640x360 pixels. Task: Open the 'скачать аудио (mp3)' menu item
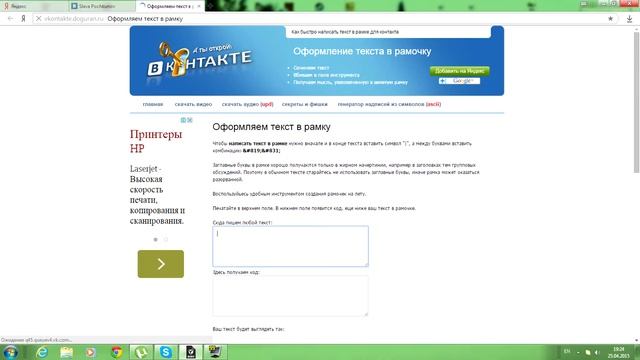click(247, 104)
